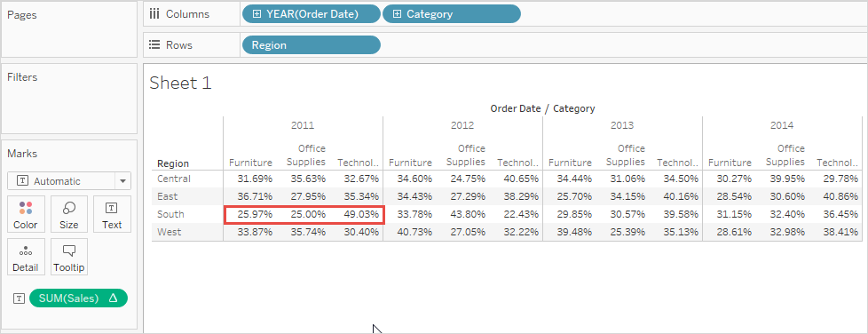Click table calculation delta on SUM(Sales)
Screen dimensions: 868x334
coord(113,298)
